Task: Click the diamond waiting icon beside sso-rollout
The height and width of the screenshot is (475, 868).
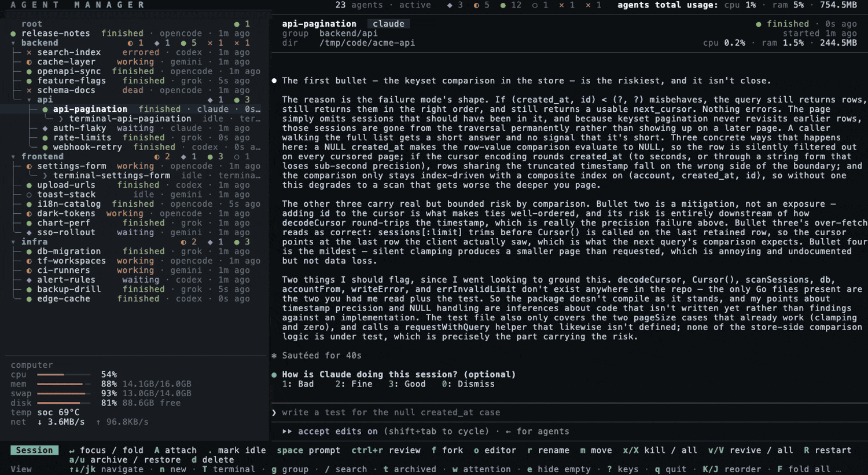Action: 29,233
